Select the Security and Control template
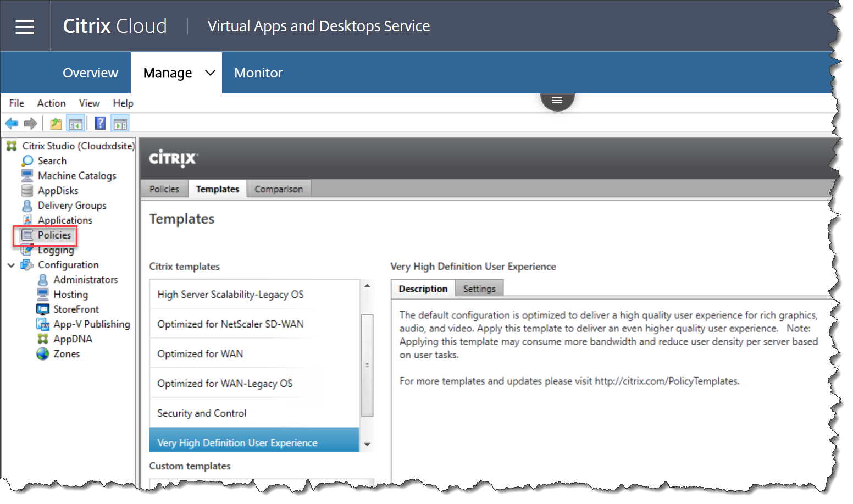This screenshot has width=853, height=504. 254,413
